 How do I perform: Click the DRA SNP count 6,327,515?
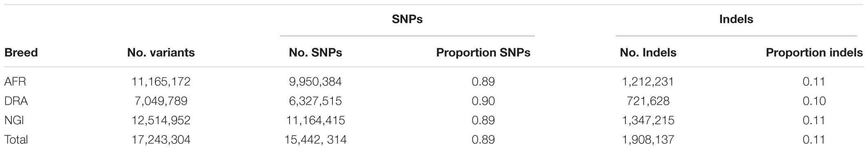[x=315, y=101]
